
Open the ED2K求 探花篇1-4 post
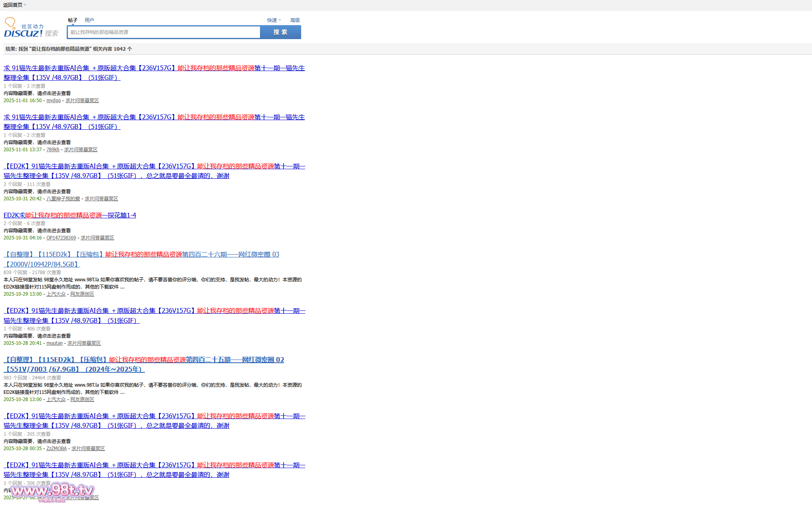[70, 215]
